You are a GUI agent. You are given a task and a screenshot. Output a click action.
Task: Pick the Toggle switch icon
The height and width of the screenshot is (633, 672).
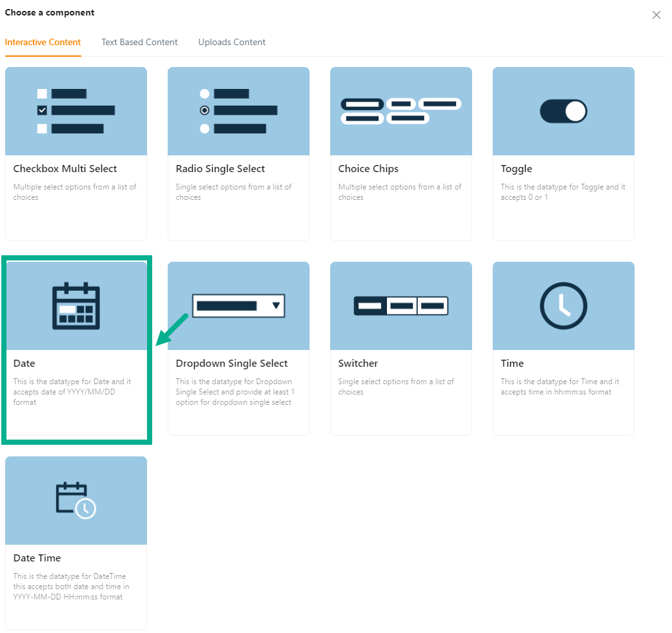click(563, 111)
